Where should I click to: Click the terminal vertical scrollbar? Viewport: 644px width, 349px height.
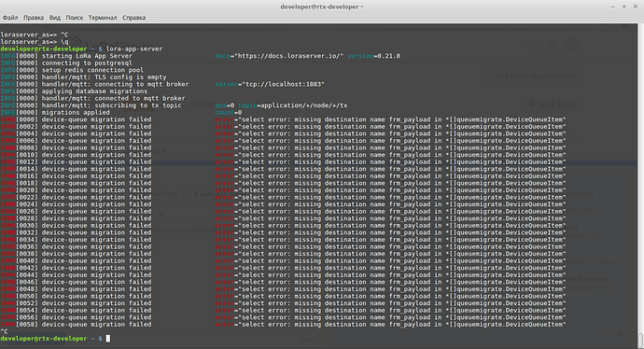pos(640,185)
